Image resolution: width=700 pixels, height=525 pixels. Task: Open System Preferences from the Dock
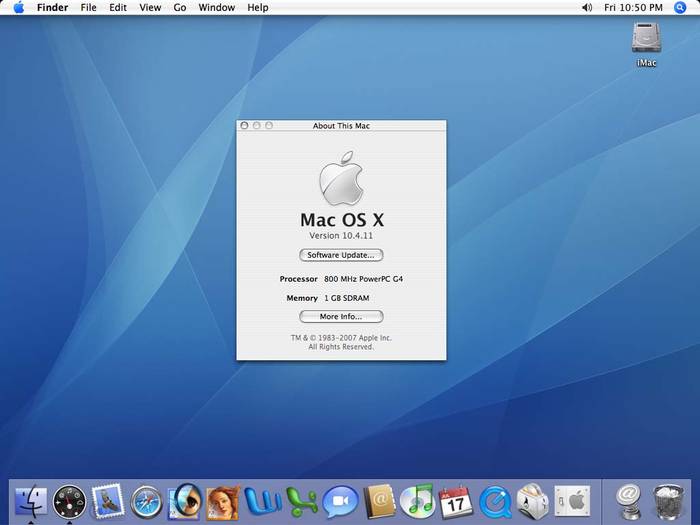(572, 502)
